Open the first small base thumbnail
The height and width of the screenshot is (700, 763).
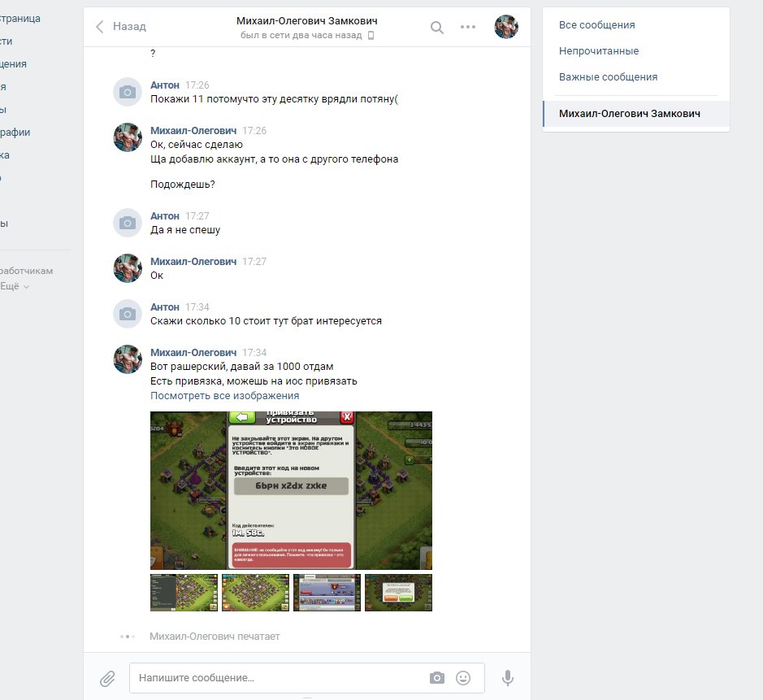(x=184, y=593)
